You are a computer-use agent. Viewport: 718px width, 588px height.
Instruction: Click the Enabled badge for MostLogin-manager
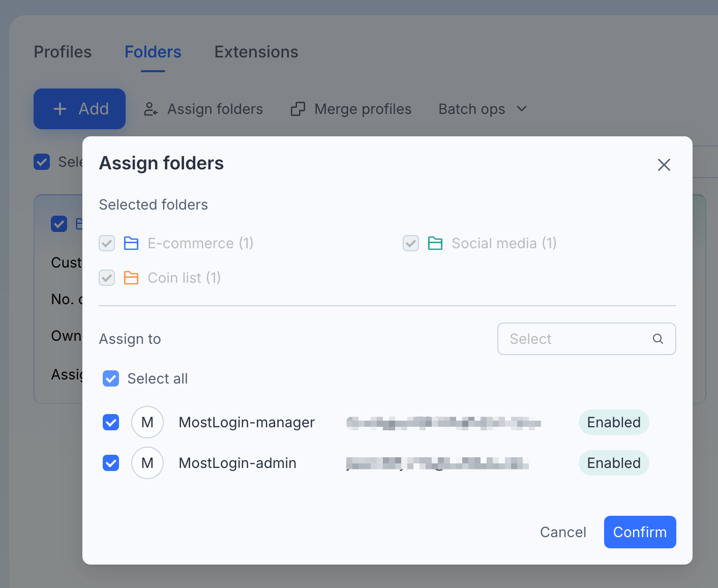614,422
